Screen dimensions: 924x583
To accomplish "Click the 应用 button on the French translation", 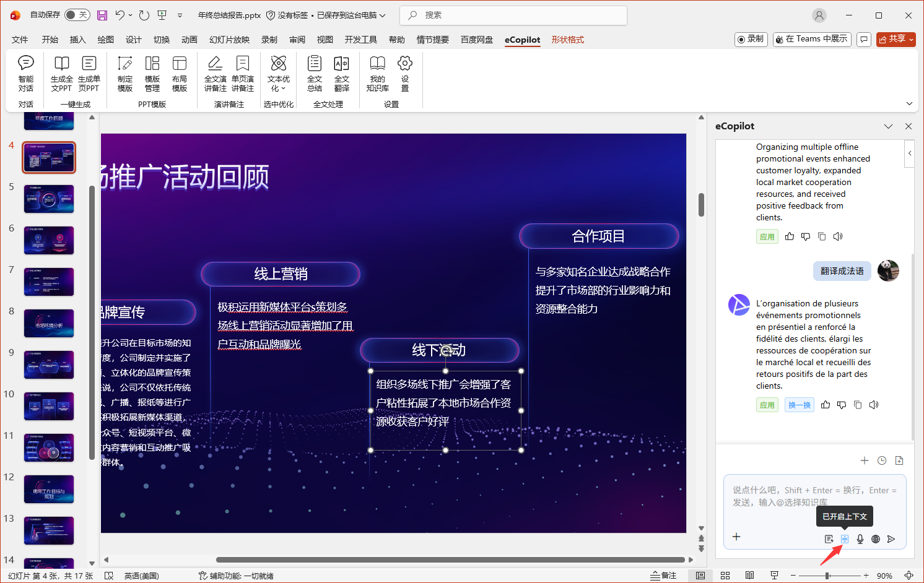I will [767, 404].
